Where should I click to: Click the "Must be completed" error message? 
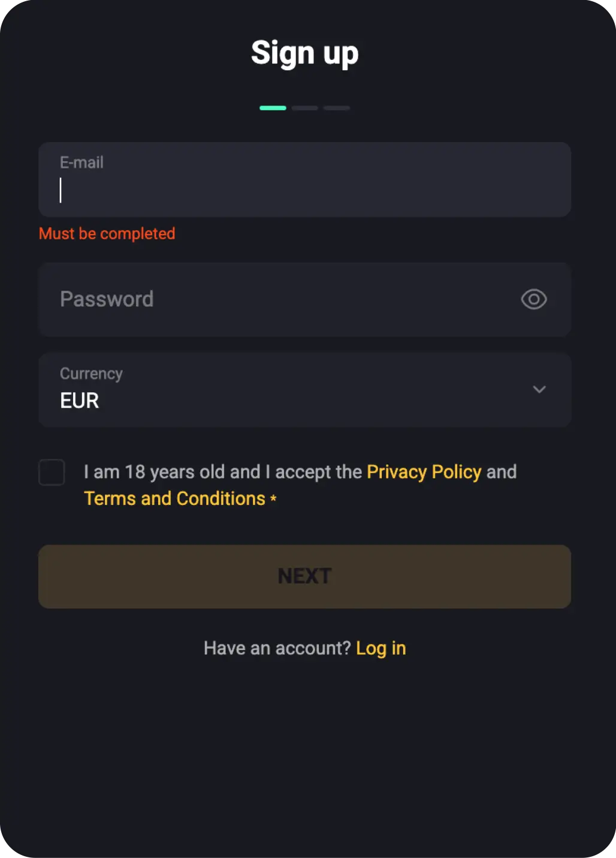coord(107,234)
